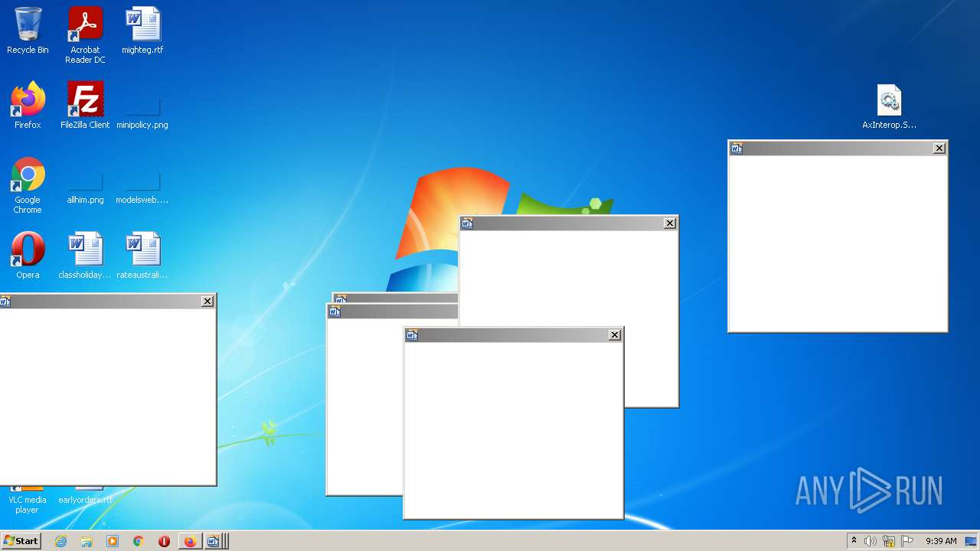Open Internet Explorer from the taskbar

pos(60,541)
